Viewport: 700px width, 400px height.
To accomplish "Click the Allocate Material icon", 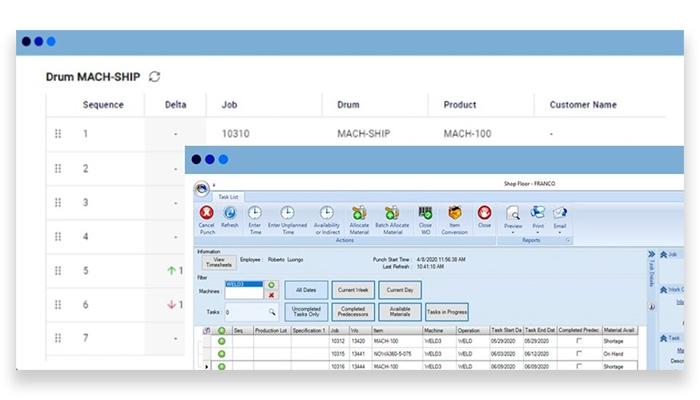I will click(359, 213).
